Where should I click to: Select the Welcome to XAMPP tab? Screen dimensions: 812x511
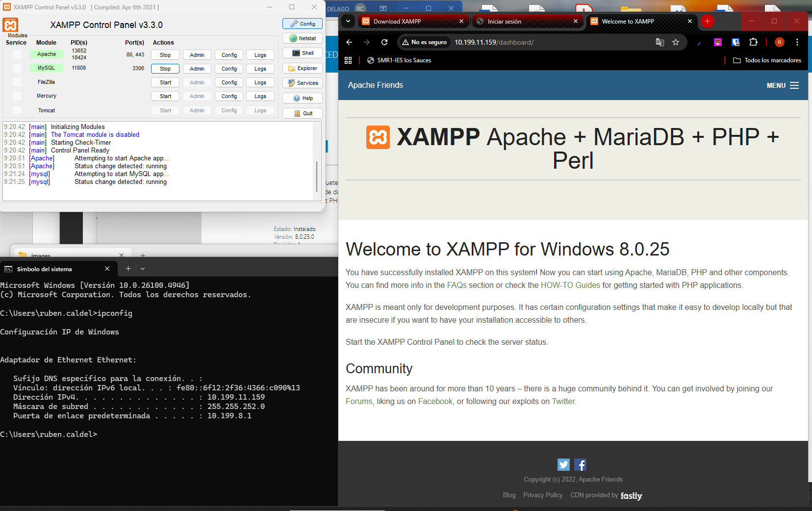tap(641, 21)
